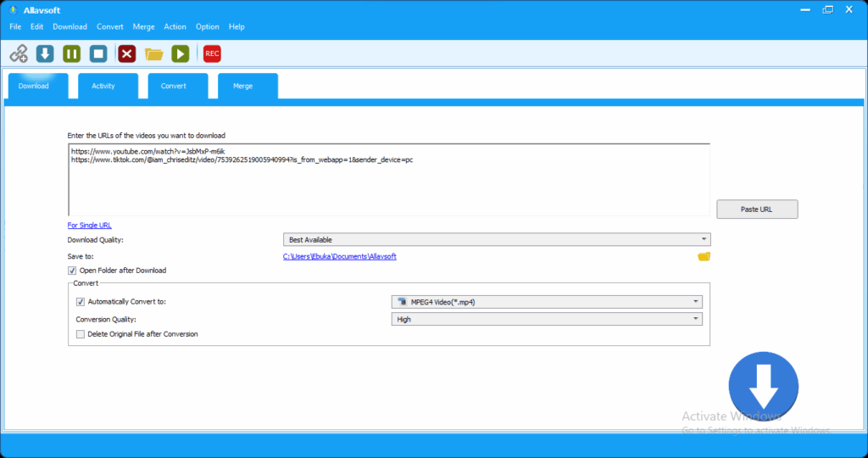Delete the item using the red X icon
The width and height of the screenshot is (868, 458).
pyautogui.click(x=127, y=53)
